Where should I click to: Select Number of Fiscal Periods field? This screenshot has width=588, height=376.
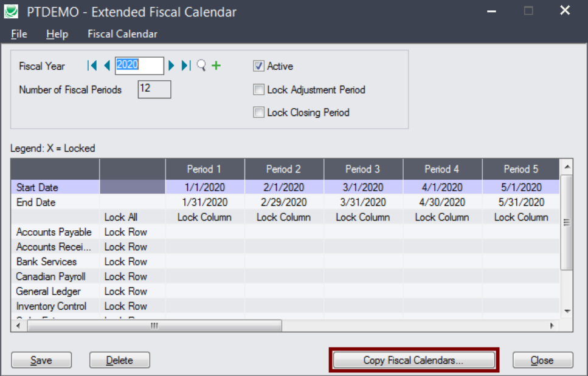pos(154,89)
